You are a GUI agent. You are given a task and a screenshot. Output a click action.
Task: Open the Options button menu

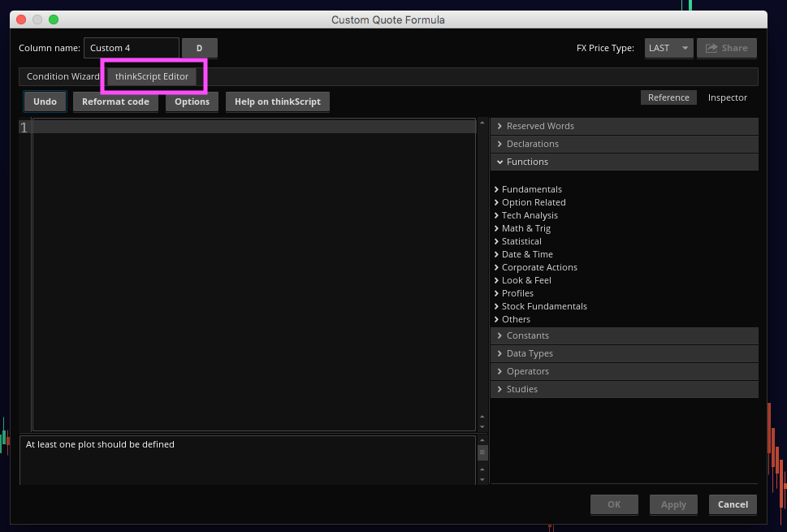(192, 102)
